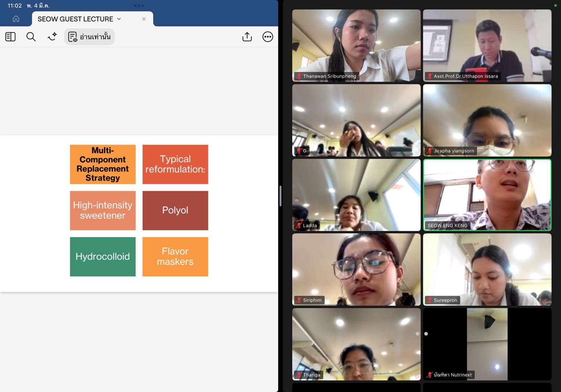
Task: Open the sidebar panel view icon
Action: pos(10,37)
